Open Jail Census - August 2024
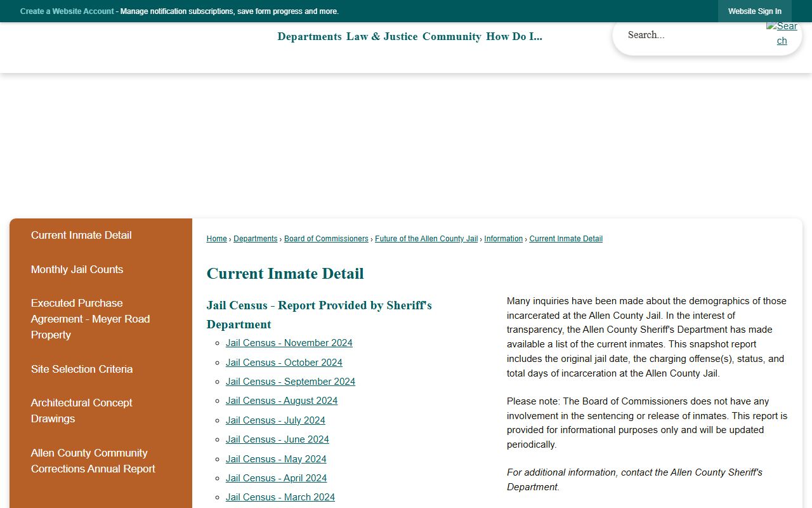 282,401
